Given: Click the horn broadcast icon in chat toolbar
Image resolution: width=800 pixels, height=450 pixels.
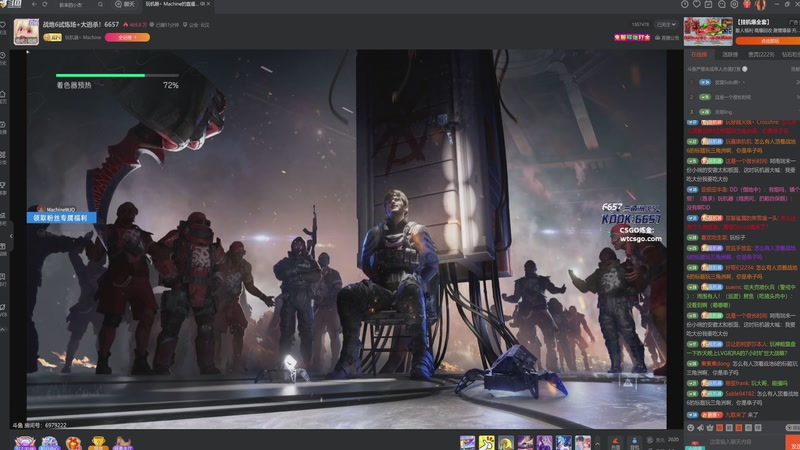Looking at the screenshot, I should tap(701, 428).
